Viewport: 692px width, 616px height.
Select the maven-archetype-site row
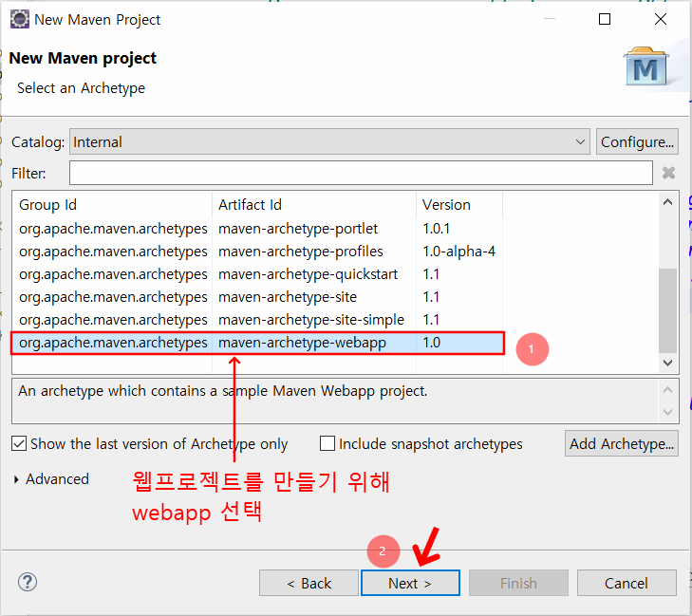tap(258, 297)
